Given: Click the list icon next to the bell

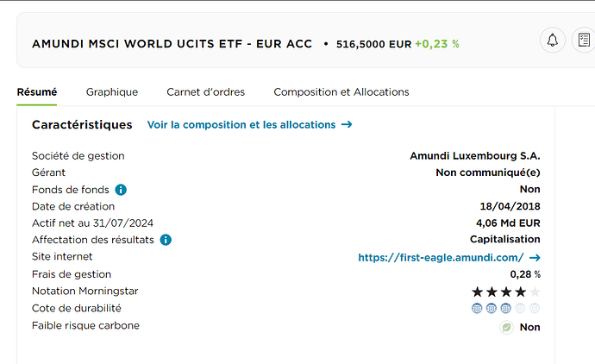Looking at the screenshot, I should (584, 40).
